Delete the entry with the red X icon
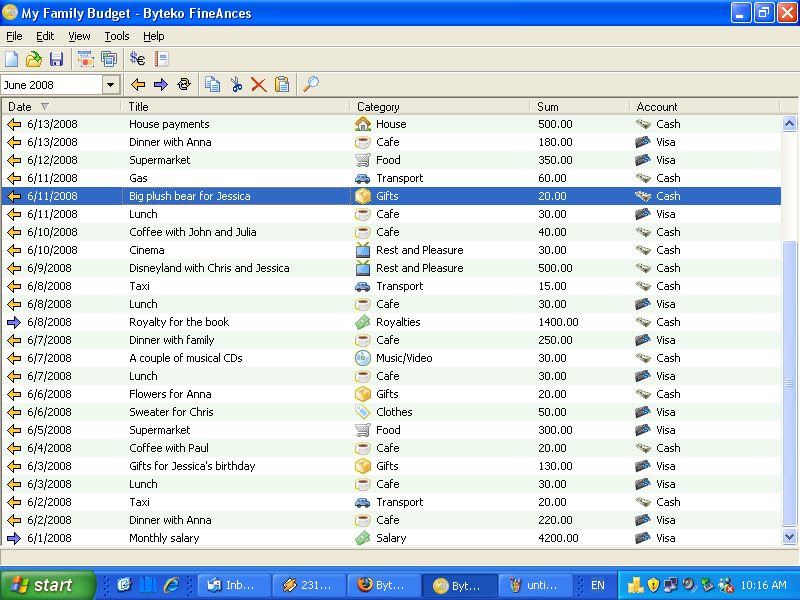This screenshot has height=600, width=800. 258,85
